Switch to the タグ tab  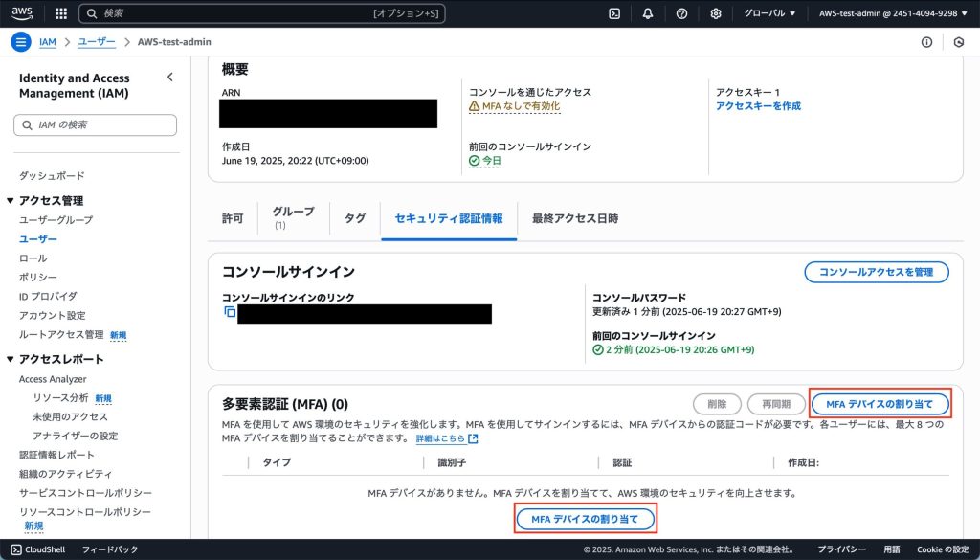point(355,218)
